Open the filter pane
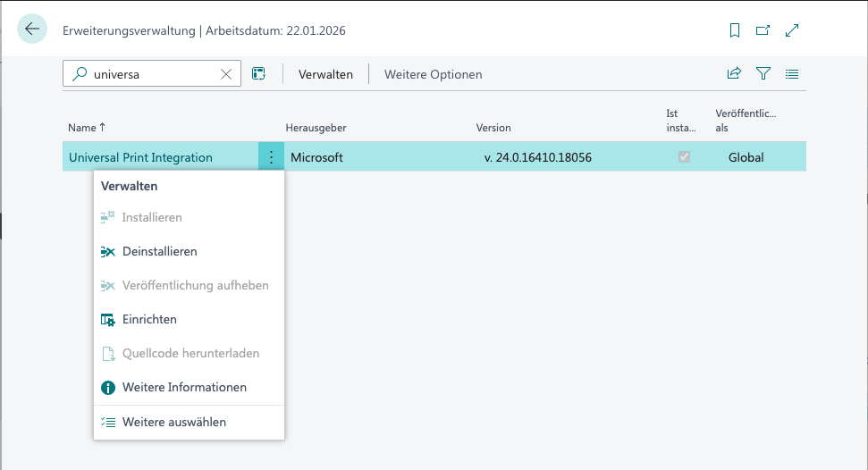Screen dimensions: 868x470 [763, 73]
